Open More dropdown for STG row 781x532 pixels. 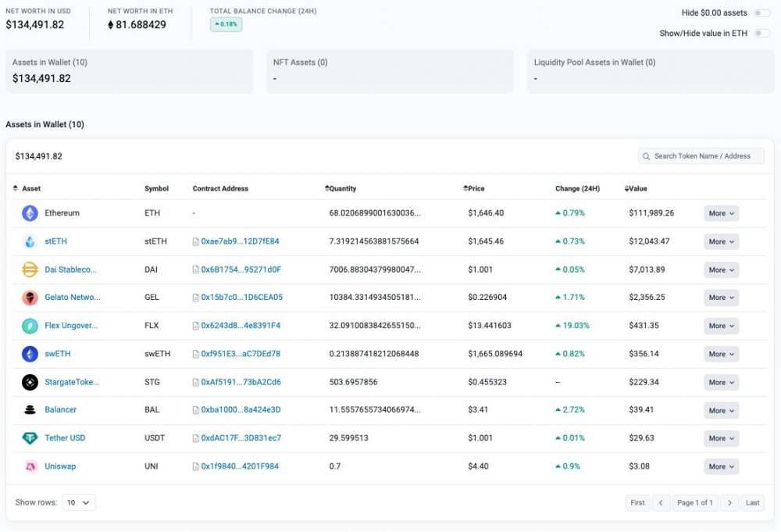click(x=721, y=383)
